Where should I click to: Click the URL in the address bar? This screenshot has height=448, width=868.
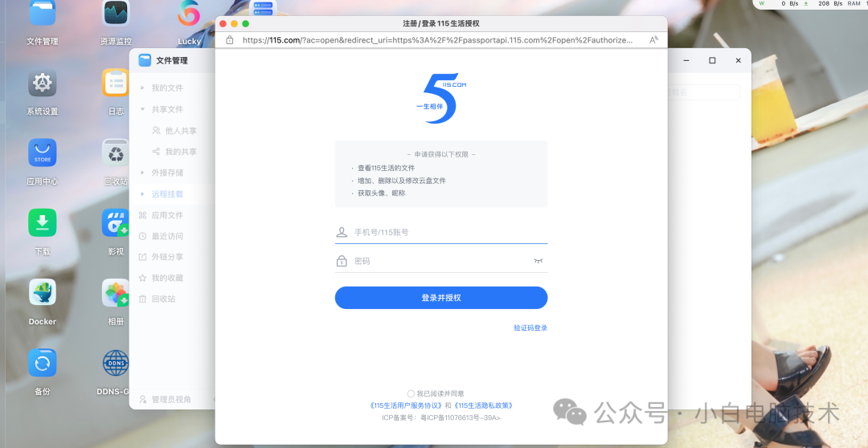click(x=437, y=40)
